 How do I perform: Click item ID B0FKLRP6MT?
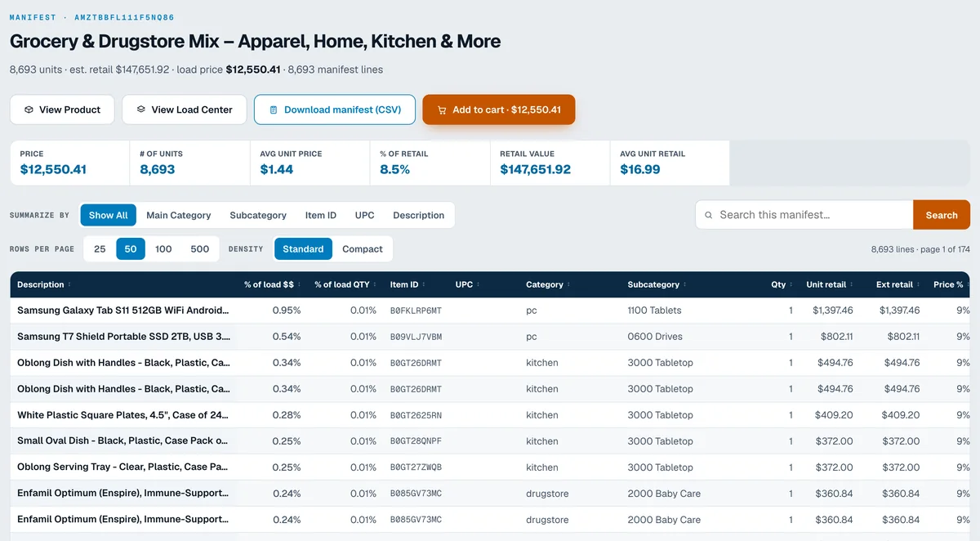pos(416,311)
